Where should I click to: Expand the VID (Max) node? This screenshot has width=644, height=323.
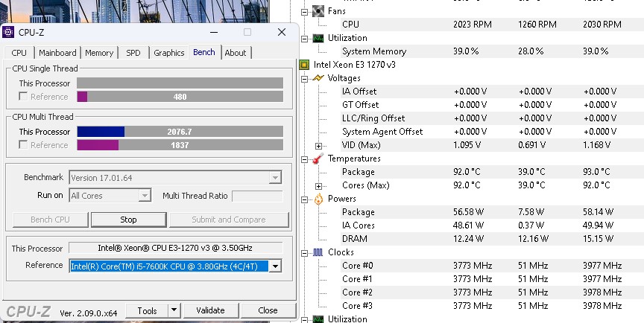[318, 146]
